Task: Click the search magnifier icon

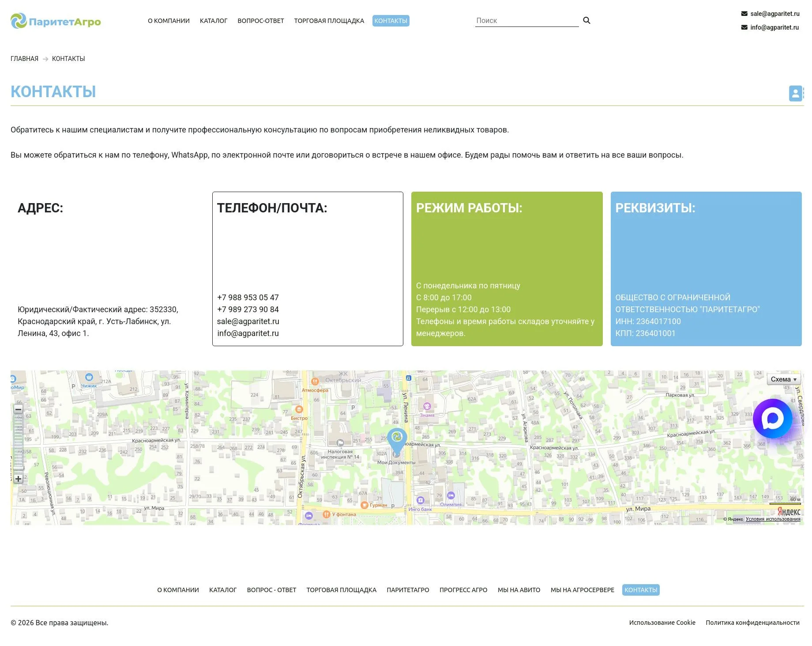Action: tap(586, 20)
